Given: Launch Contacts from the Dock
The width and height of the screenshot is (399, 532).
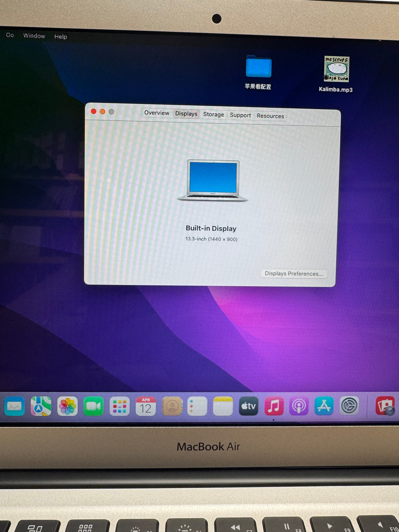Looking at the screenshot, I should [x=172, y=406].
